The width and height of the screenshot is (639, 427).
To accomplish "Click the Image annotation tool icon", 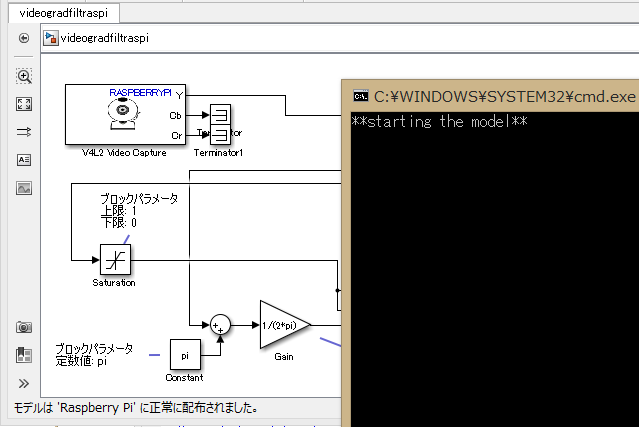I will point(24,188).
